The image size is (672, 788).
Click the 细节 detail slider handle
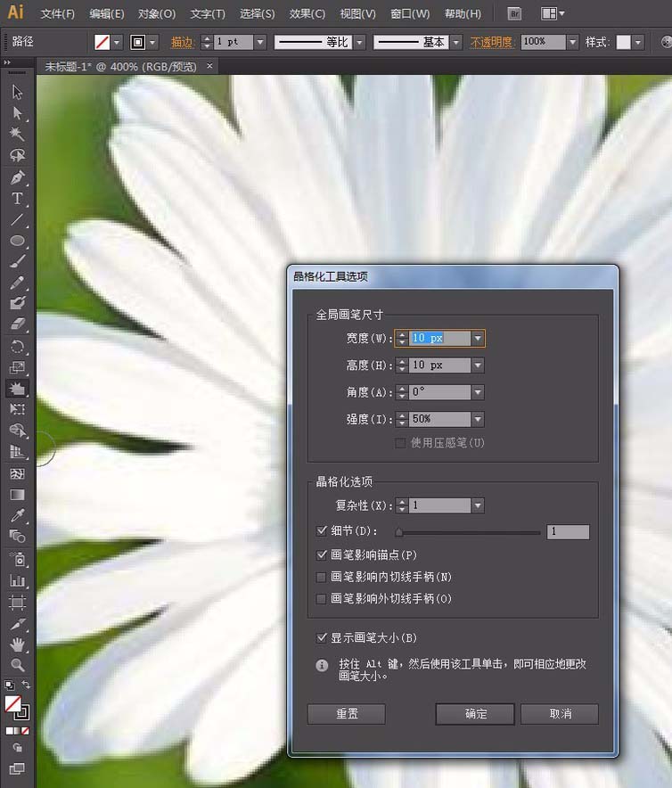(398, 531)
